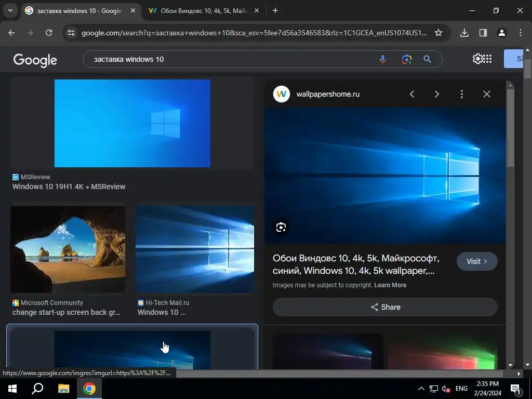Open site information icon in address bar

click(71, 33)
